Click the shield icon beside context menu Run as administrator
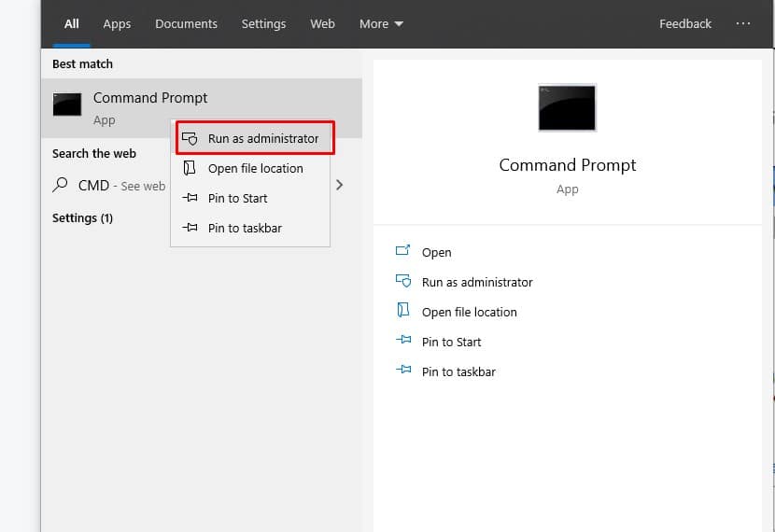Screen dimensions: 775x532 coord(190,139)
